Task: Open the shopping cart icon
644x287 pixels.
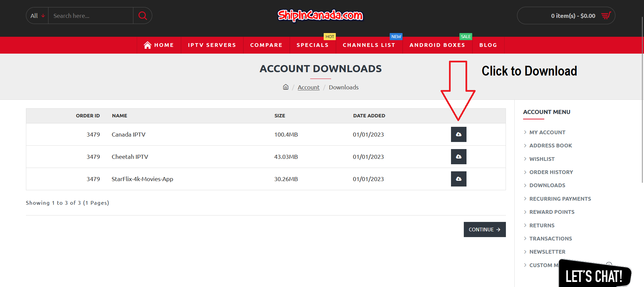Action: coord(606,16)
